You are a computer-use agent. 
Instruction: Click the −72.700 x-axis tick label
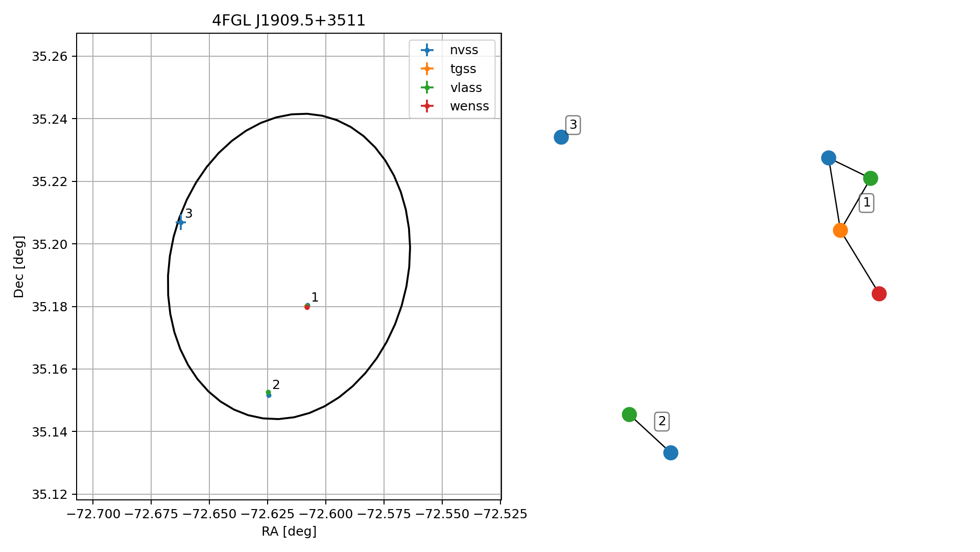pos(93,514)
